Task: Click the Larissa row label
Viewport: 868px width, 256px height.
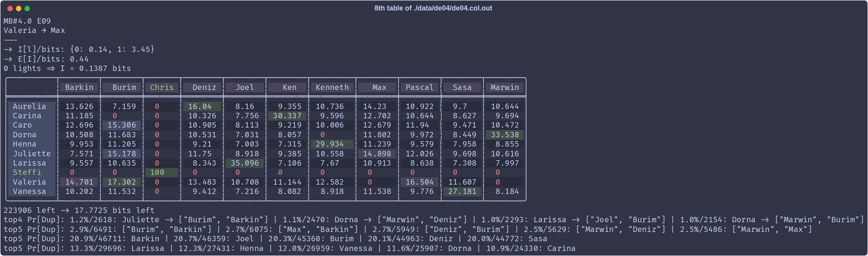Action: [x=32, y=163]
